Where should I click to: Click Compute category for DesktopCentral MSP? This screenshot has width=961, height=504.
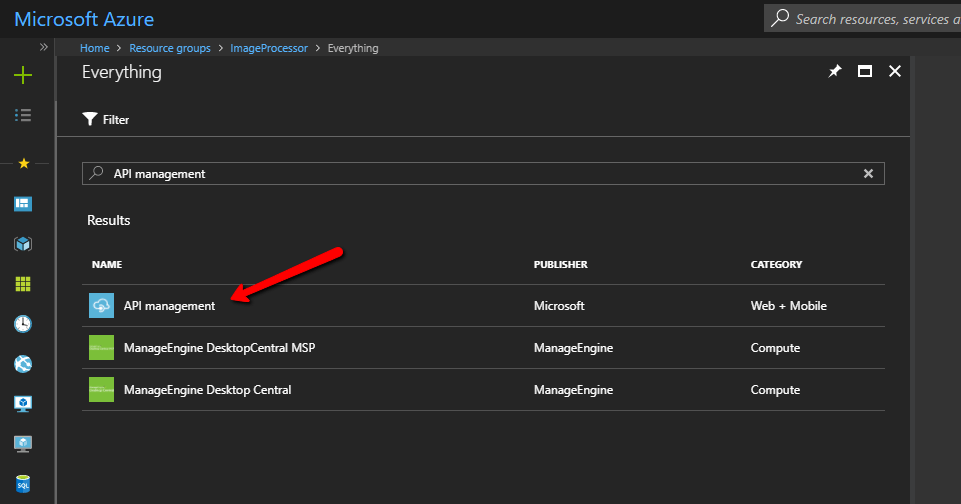775,348
